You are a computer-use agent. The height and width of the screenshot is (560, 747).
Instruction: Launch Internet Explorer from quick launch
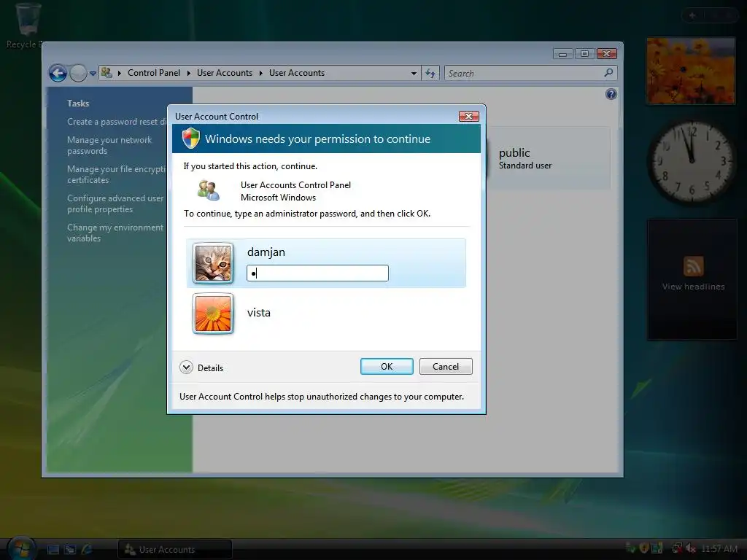(88, 550)
